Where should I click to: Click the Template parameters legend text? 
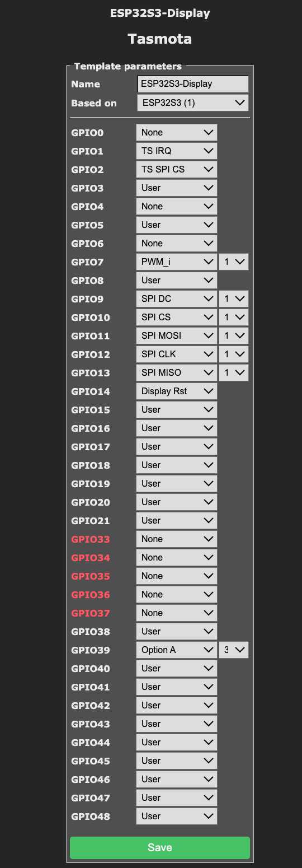128,66
